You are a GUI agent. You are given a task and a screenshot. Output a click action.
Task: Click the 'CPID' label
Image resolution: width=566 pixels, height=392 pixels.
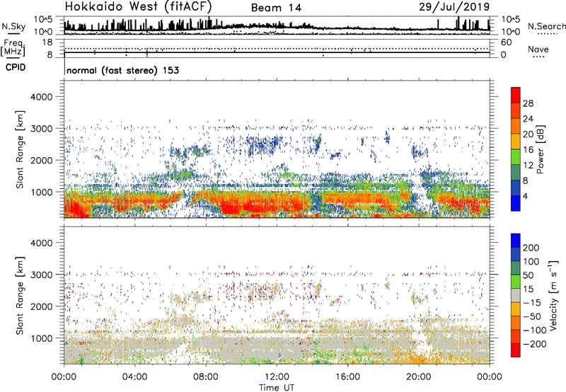tap(16, 67)
